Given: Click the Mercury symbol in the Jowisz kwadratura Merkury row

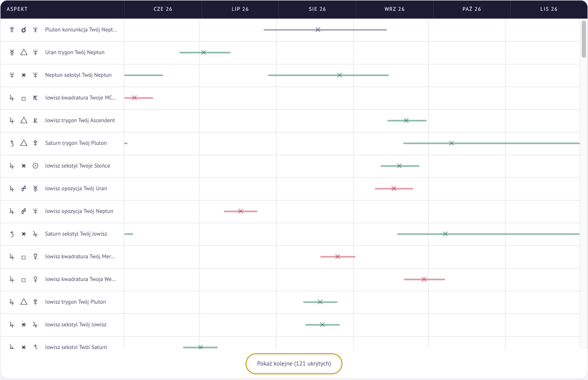Looking at the screenshot, I should (35, 256).
